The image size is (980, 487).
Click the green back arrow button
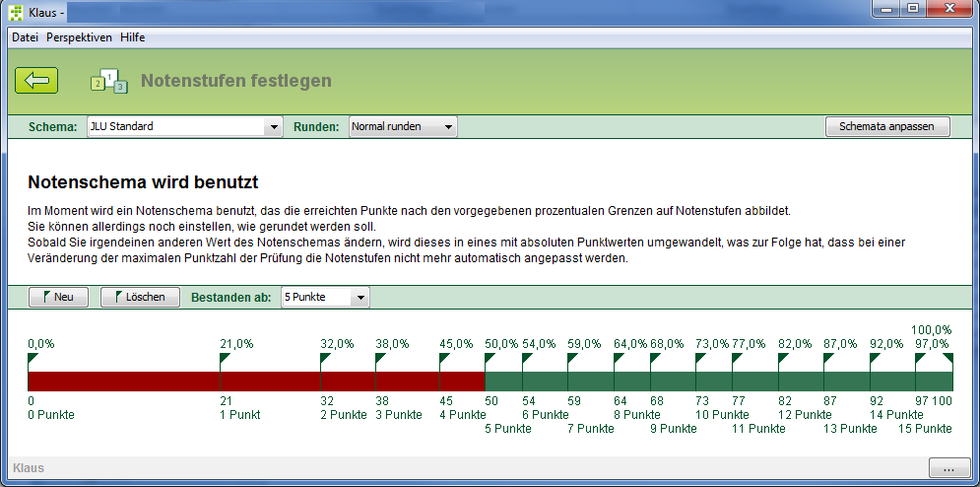(x=36, y=81)
